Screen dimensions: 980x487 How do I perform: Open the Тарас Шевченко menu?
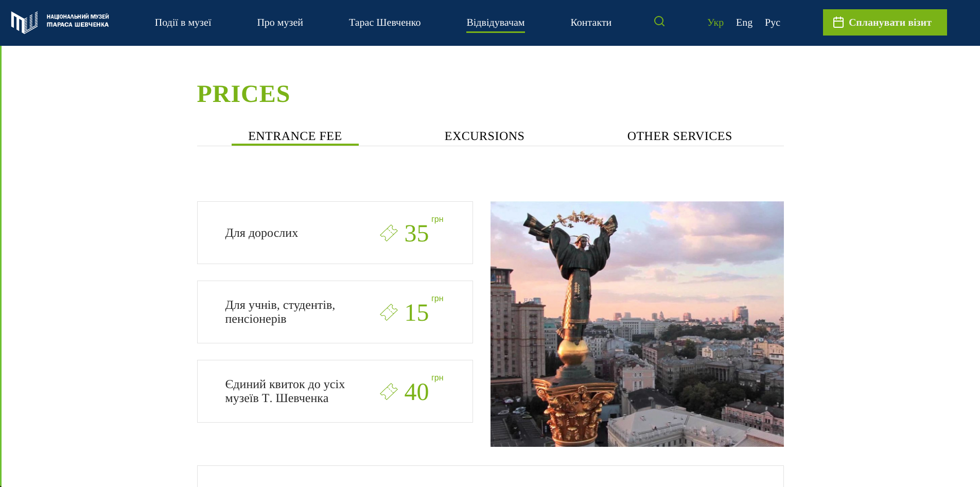385,23
